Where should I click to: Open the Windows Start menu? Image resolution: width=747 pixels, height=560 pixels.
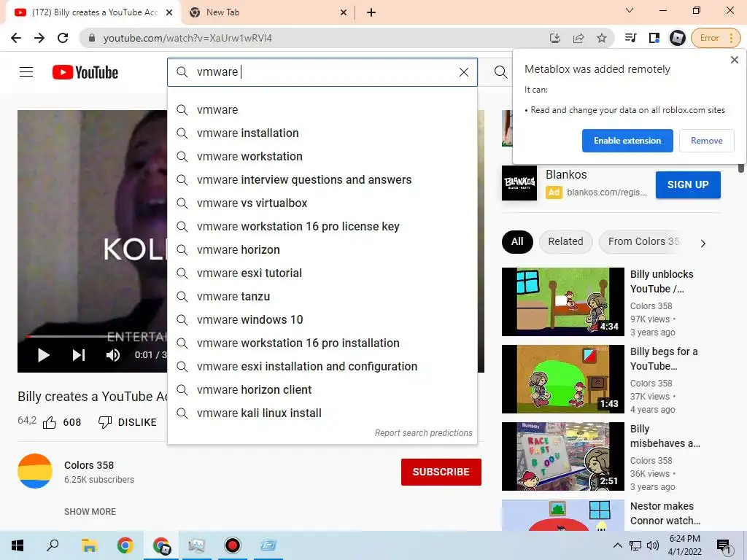click(x=18, y=545)
